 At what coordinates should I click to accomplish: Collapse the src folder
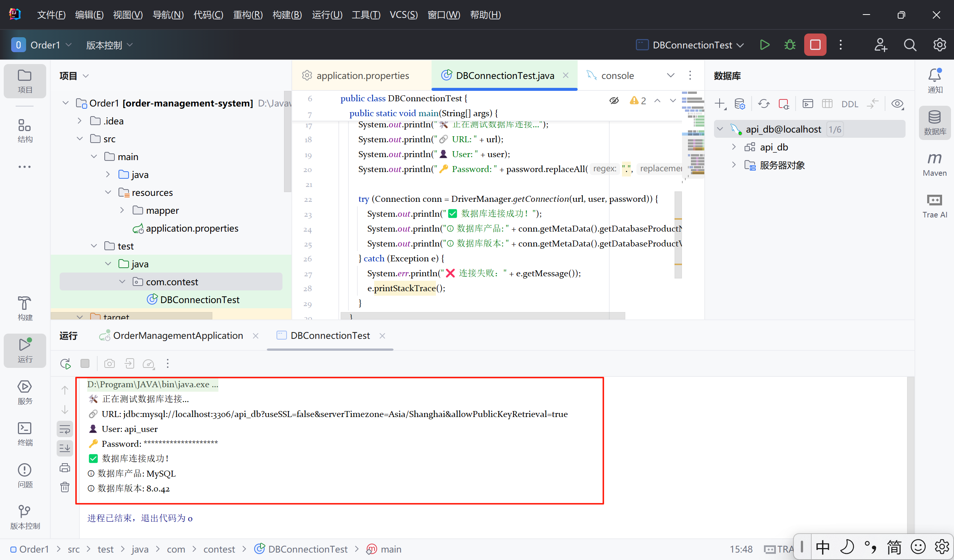pyautogui.click(x=79, y=139)
